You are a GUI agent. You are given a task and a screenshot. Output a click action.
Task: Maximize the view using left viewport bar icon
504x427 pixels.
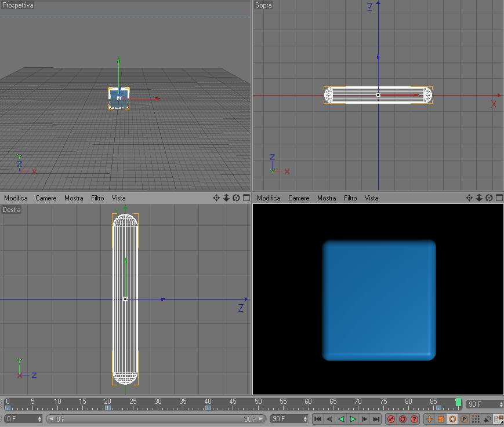coord(246,198)
